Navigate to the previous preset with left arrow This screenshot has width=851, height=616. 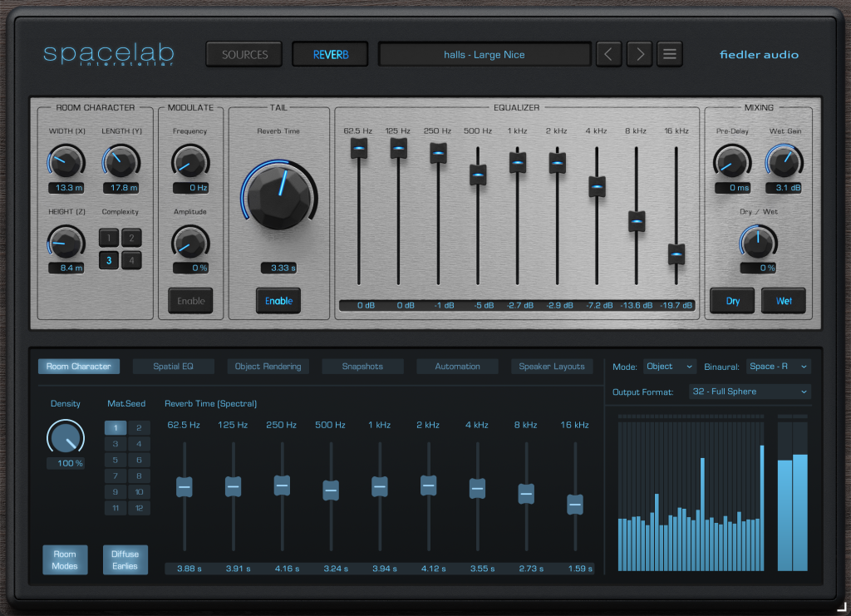pos(608,53)
